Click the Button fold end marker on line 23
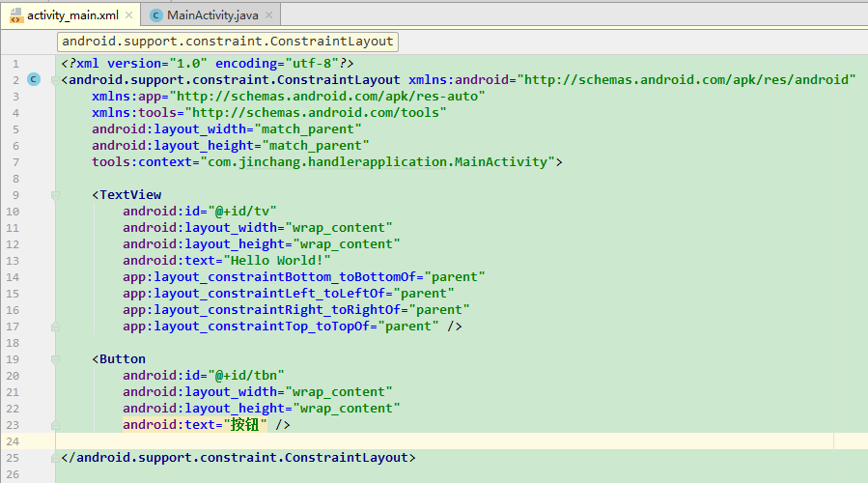 click(55, 425)
